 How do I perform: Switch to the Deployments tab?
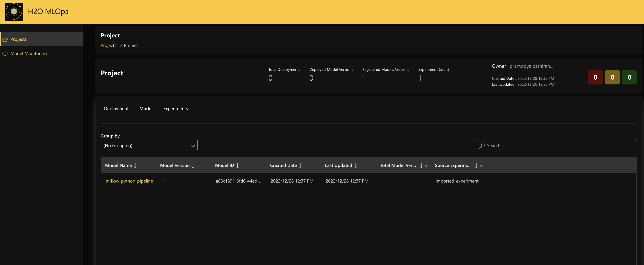(x=117, y=109)
